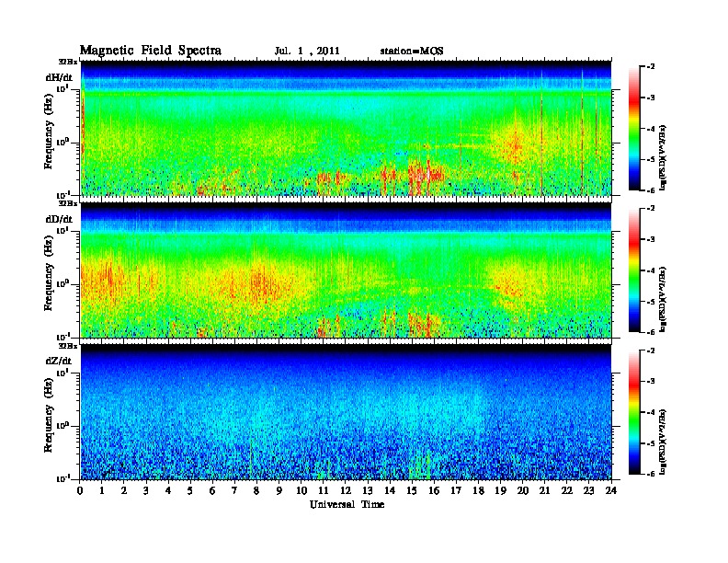Click the "Universal Time" axis title

(x=347, y=504)
